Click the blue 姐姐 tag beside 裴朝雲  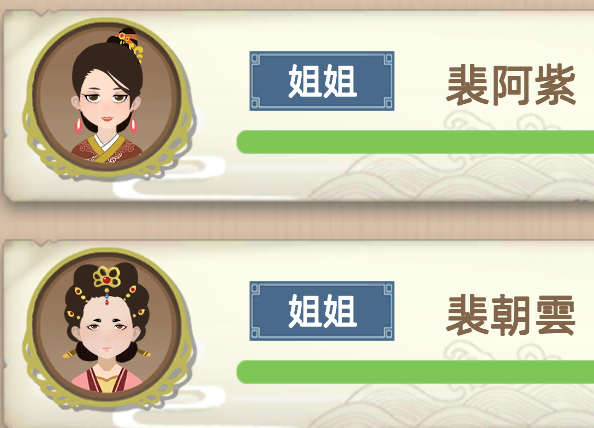point(322,311)
